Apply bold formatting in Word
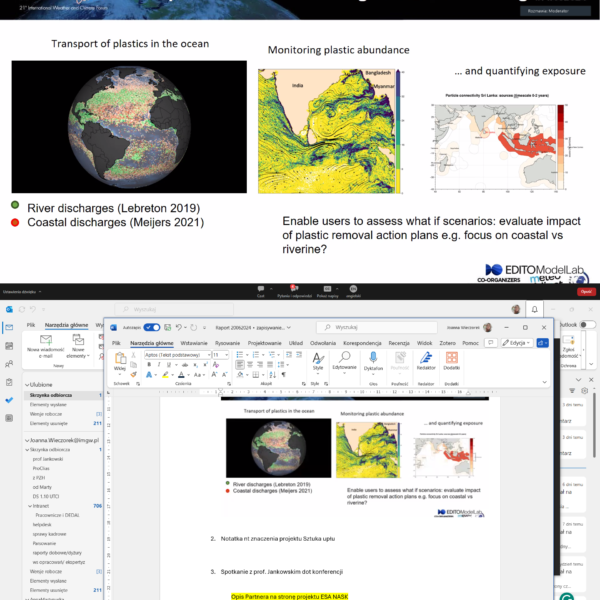The width and height of the screenshot is (600, 600). click(x=149, y=365)
